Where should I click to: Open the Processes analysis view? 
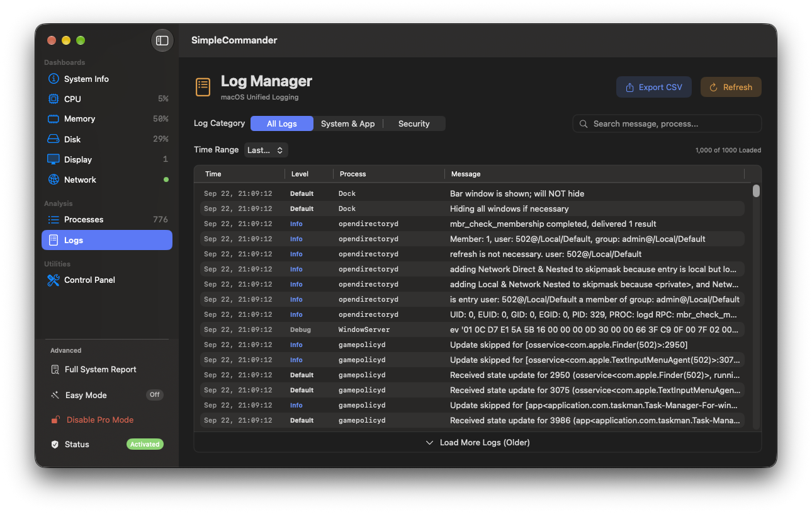click(107, 219)
